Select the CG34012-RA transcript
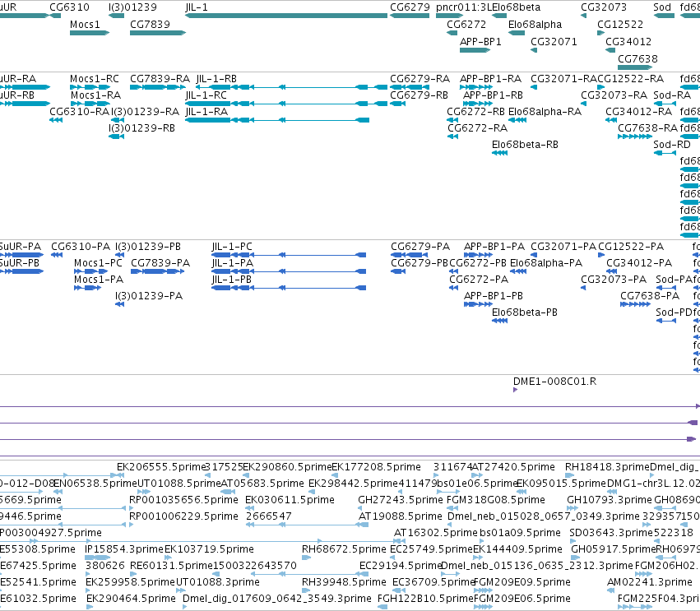The image size is (700, 611). point(611,120)
